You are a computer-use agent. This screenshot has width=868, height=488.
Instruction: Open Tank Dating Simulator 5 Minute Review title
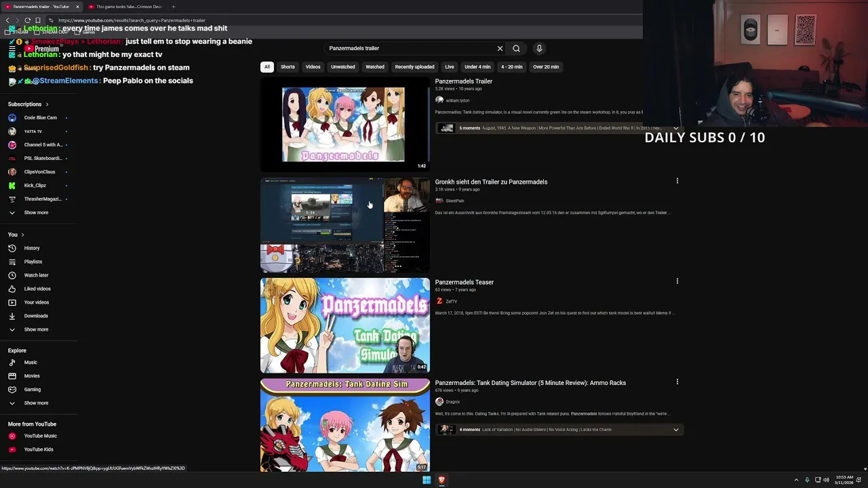[x=530, y=383]
